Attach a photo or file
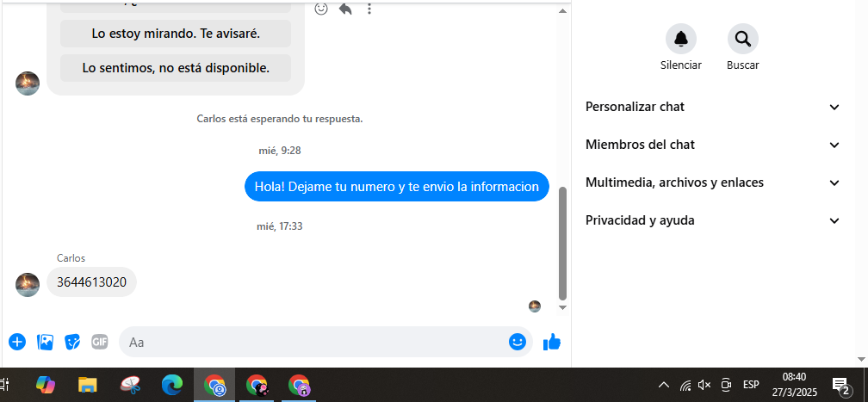Screen dimensions: 868x402 point(45,342)
